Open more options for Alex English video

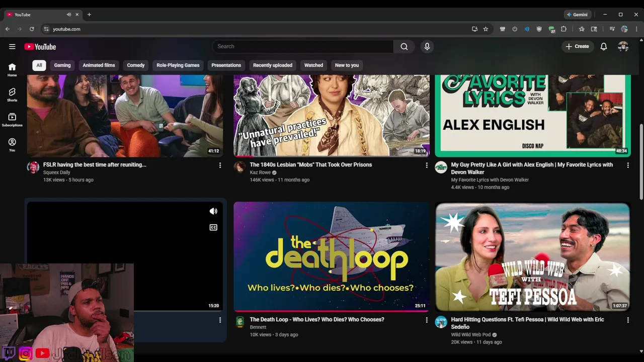click(x=627, y=165)
